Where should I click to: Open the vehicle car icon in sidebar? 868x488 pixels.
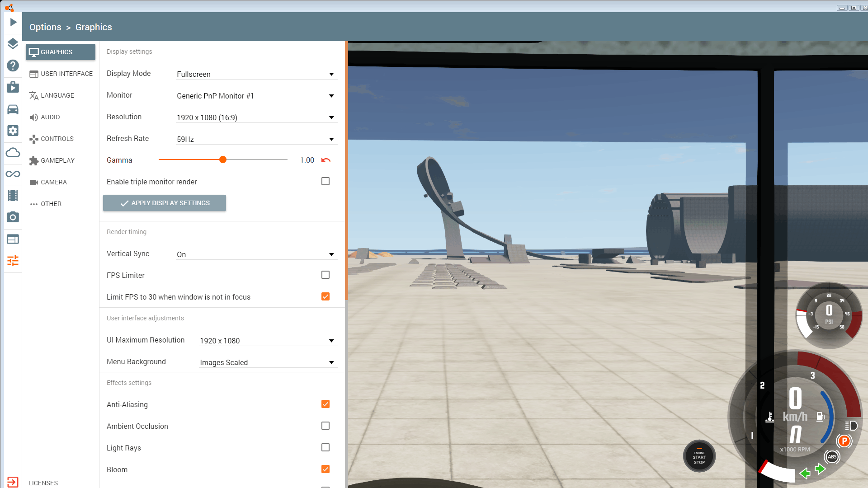(13, 109)
